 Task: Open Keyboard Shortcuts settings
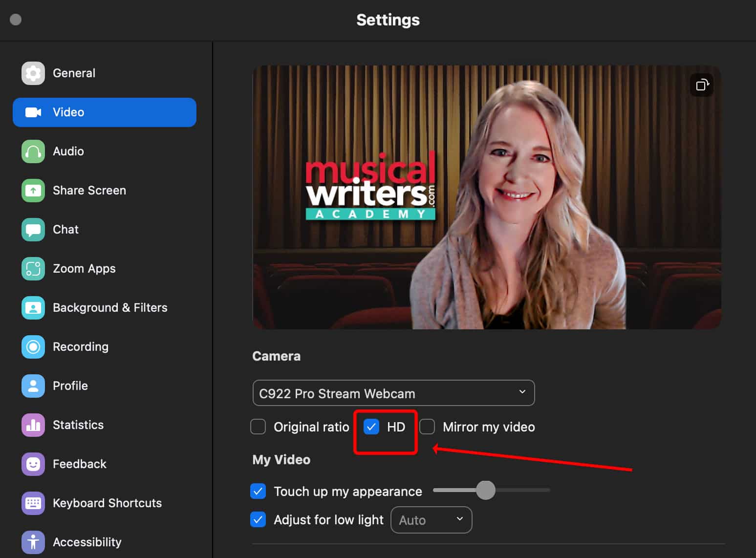tap(107, 503)
